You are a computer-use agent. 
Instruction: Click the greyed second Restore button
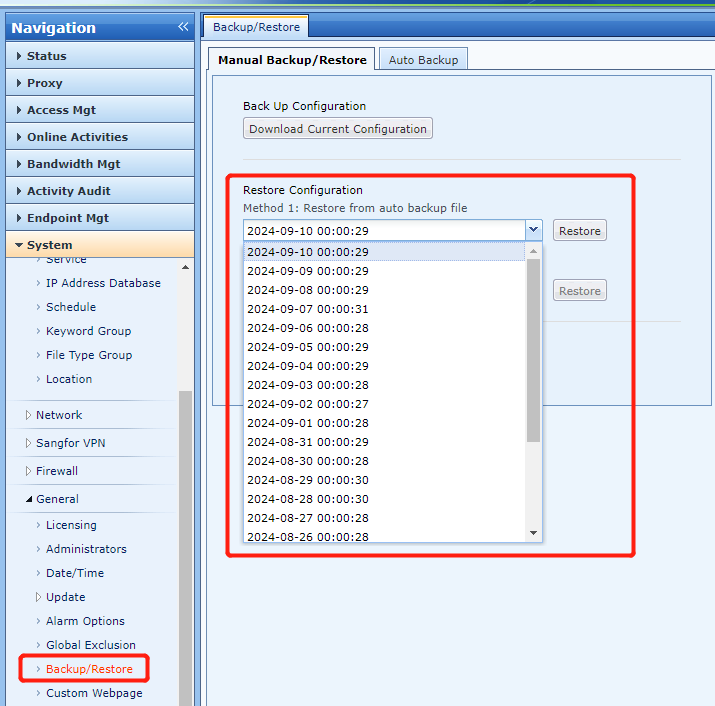[580, 291]
